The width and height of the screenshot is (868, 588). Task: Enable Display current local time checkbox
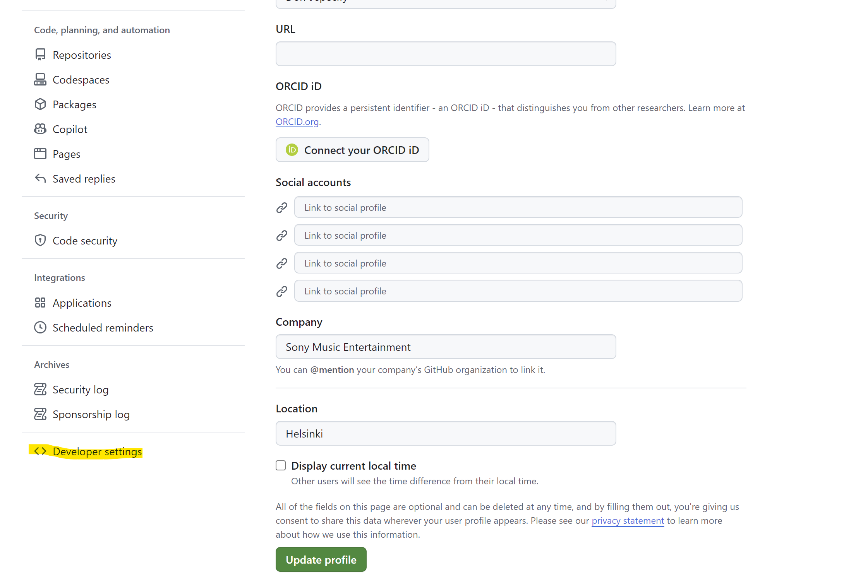pos(281,465)
